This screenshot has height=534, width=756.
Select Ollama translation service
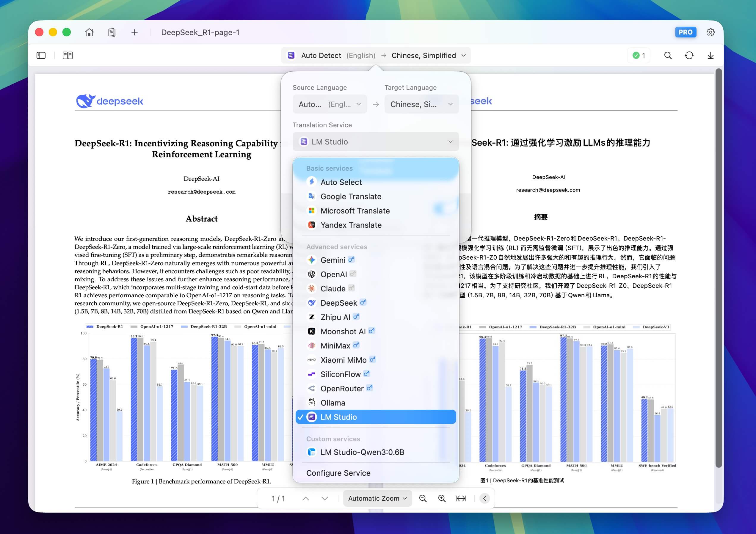pos(376,403)
